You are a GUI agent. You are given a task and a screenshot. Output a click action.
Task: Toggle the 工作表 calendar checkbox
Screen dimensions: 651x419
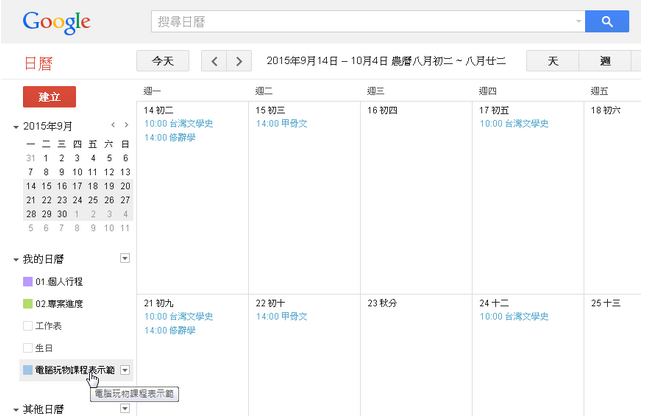pyautogui.click(x=28, y=326)
